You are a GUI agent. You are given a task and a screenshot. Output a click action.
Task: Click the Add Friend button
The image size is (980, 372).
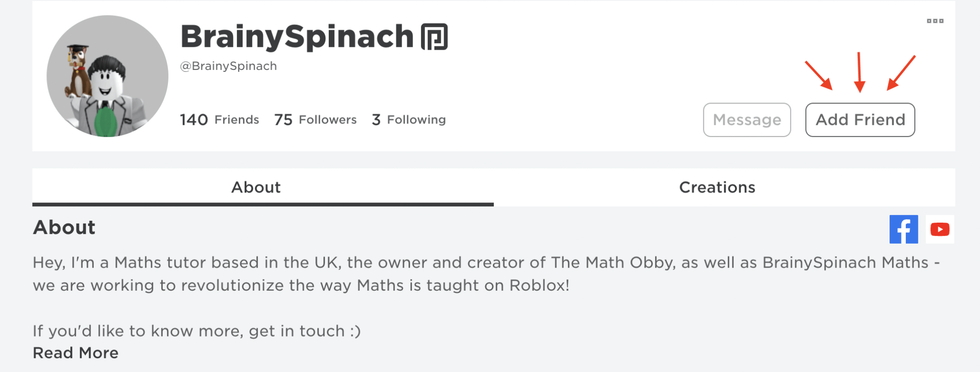(x=860, y=120)
